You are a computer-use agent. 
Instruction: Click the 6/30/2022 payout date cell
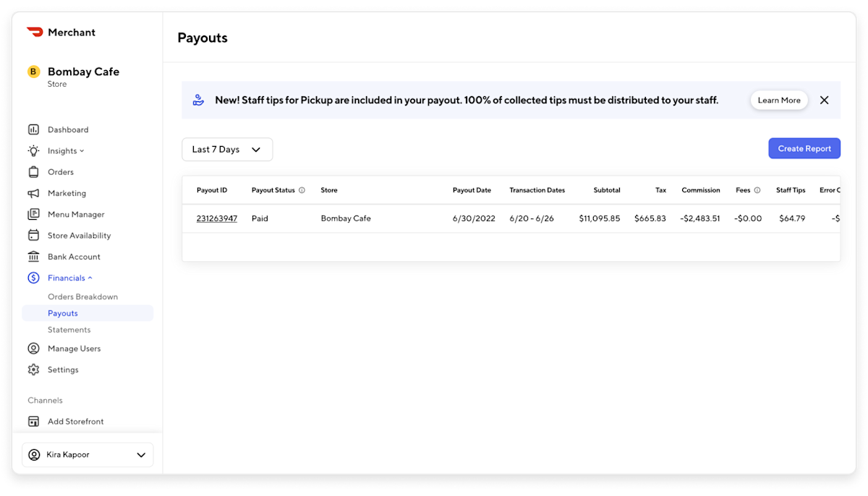474,218
